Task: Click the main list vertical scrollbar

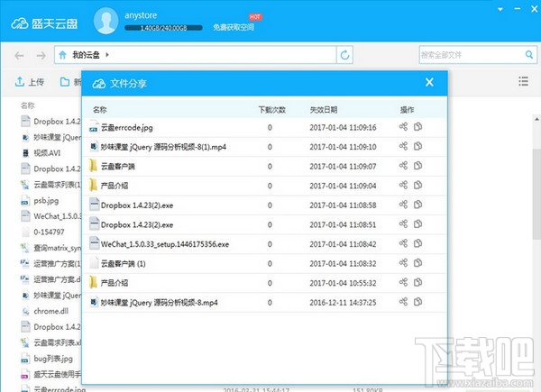Action: tap(536, 194)
